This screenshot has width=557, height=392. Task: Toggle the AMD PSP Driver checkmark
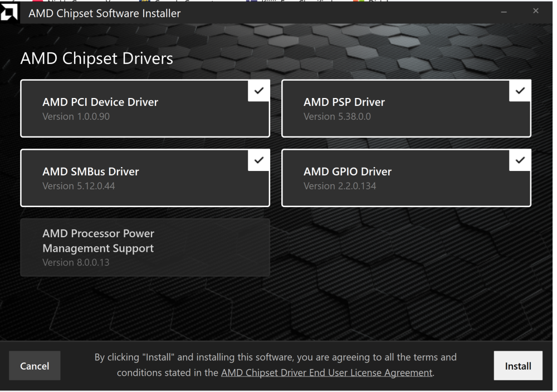pos(520,91)
